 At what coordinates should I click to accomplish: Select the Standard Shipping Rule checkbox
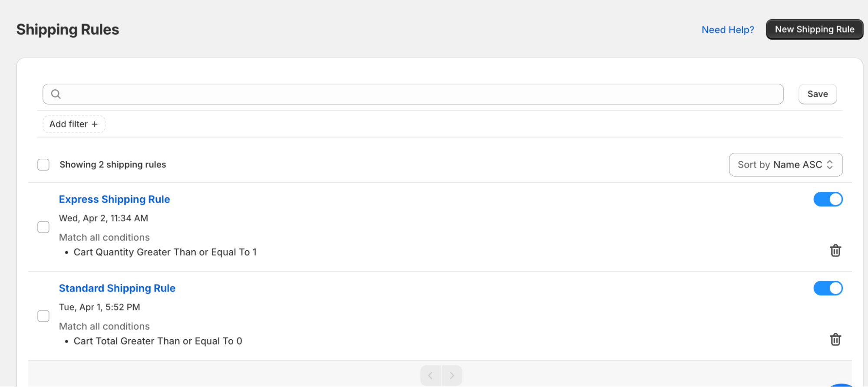coord(43,316)
